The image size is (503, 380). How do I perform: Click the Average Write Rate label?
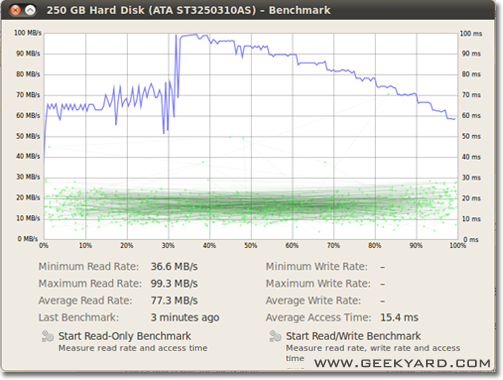tap(313, 301)
